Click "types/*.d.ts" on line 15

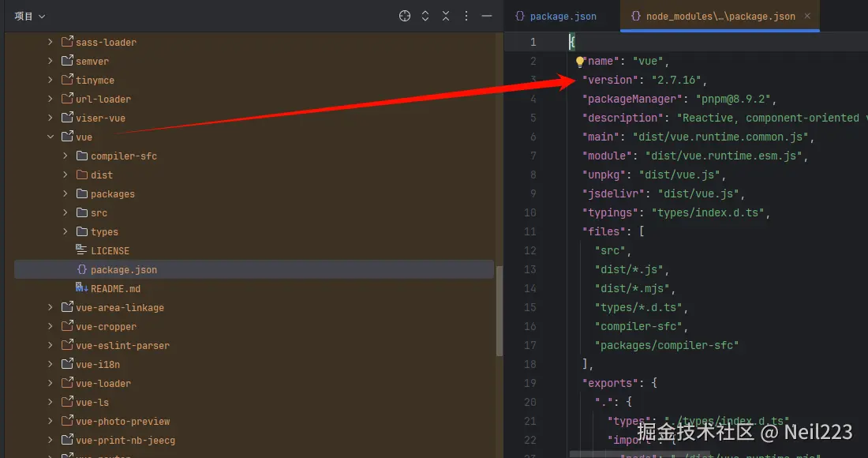638,307
